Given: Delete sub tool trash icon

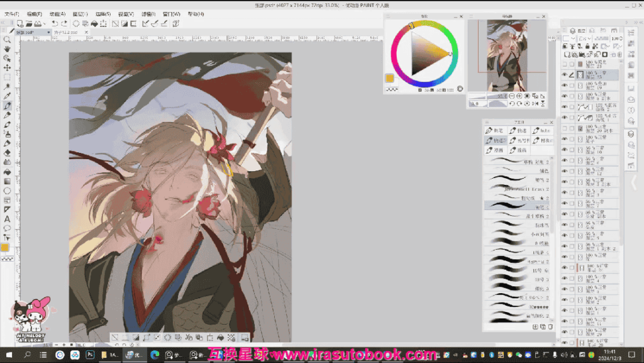Looking at the screenshot, I should coord(550,327).
